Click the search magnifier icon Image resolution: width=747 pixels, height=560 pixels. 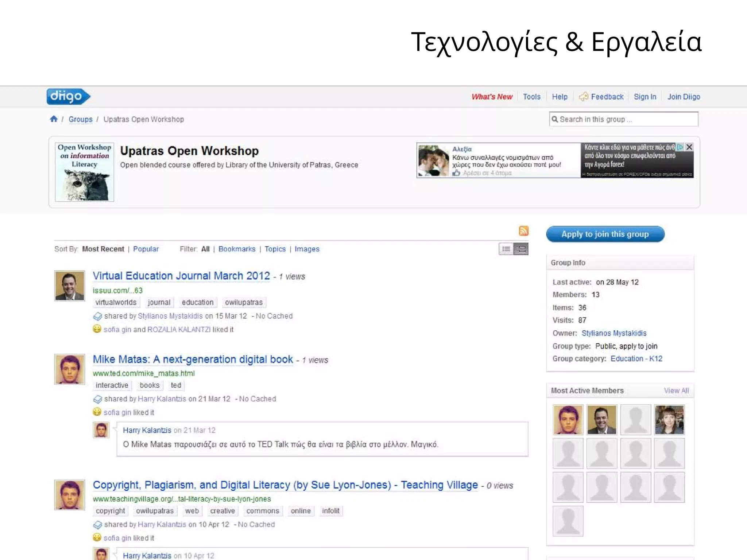tap(555, 119)
